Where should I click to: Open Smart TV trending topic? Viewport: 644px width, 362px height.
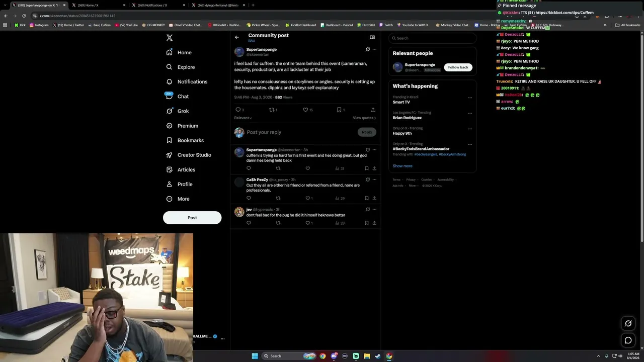(x=401, y=102)
